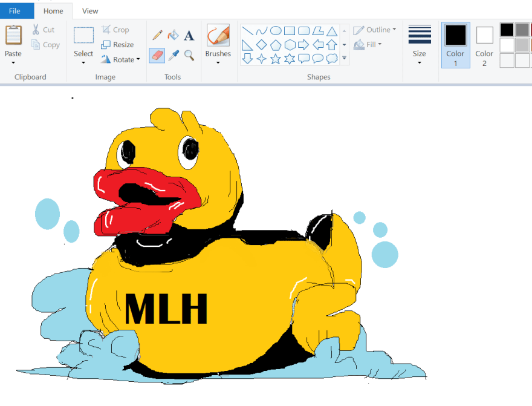Select the Eraser tool

(157, 55)
